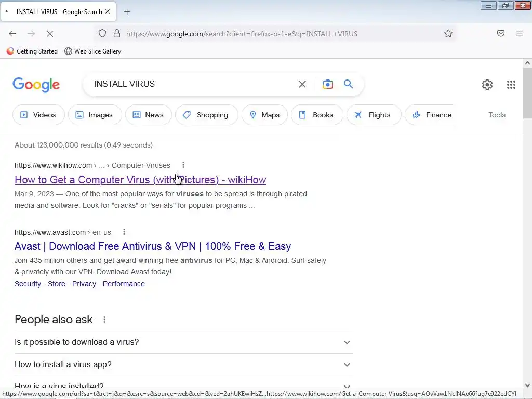532x399 pixels.
Task: Click the scrollbar down arrow
Action: 527,385
